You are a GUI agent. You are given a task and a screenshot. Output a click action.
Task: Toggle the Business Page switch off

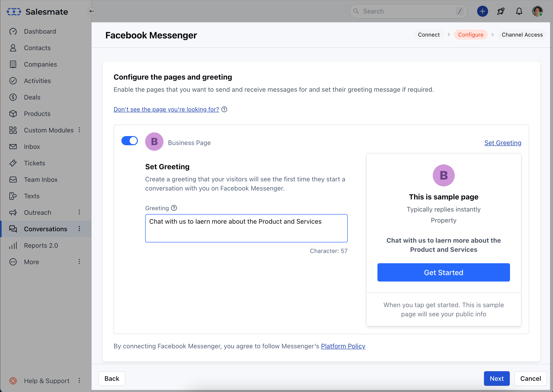pyautogui.click(x=130, y=141)
